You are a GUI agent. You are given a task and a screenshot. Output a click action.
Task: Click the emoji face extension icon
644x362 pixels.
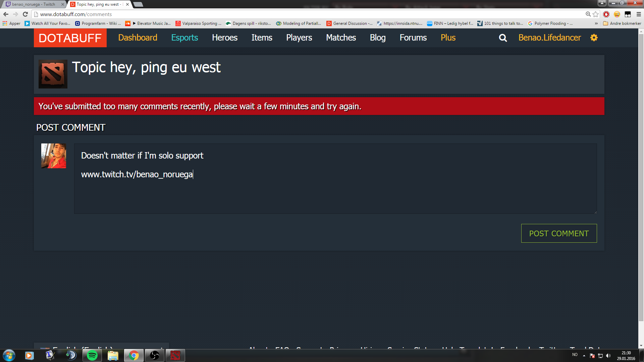point(617,14)
